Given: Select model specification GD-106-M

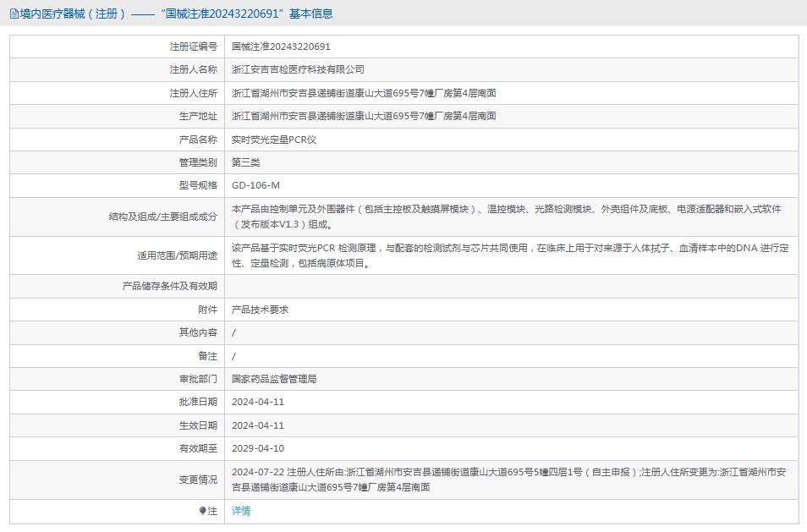Looking at the screenshot, I should [255, 185].
